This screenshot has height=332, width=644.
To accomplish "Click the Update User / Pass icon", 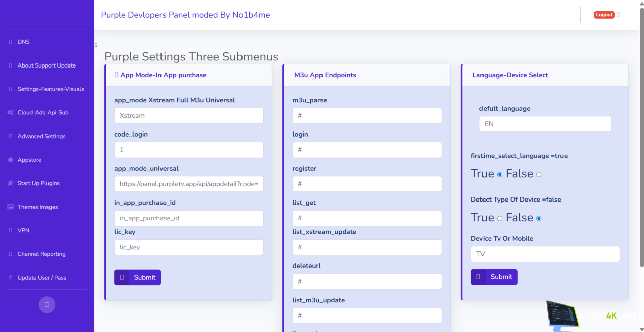I will 11,278.
